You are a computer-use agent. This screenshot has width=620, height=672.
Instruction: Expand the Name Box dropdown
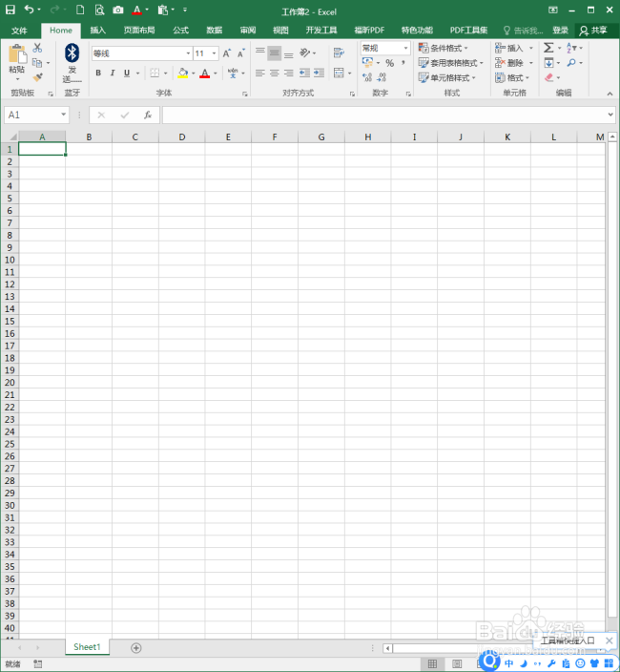(63, 115)
